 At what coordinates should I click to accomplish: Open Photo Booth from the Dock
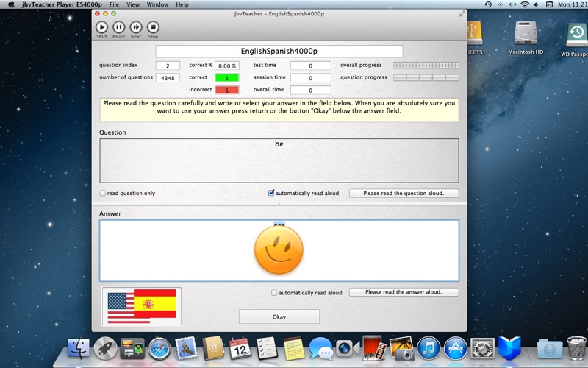click(373, 347)
